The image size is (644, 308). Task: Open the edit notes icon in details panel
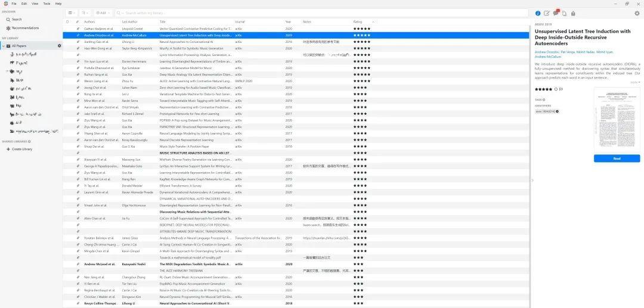click(547, 13)
